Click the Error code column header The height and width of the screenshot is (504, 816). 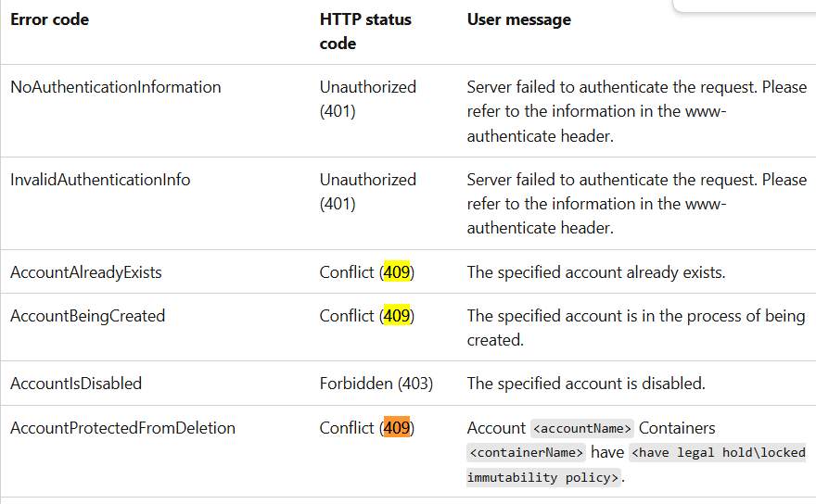pos(49,19)
